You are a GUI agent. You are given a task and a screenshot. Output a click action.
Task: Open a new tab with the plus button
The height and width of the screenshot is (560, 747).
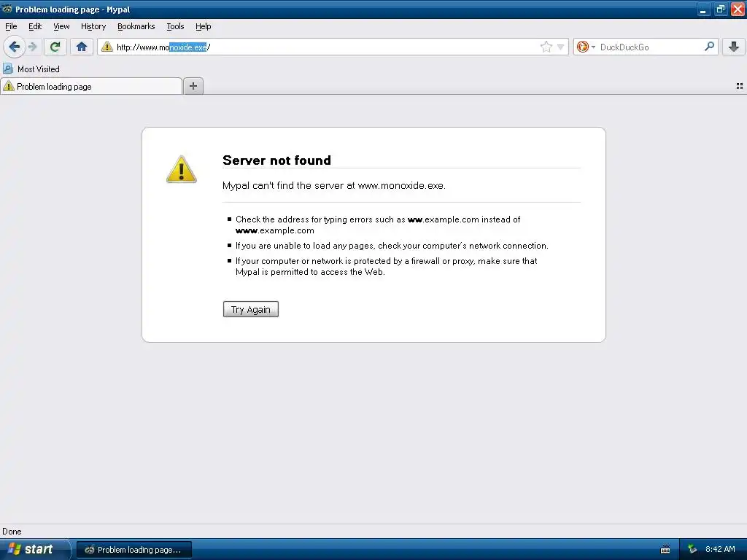click(193, 86)
